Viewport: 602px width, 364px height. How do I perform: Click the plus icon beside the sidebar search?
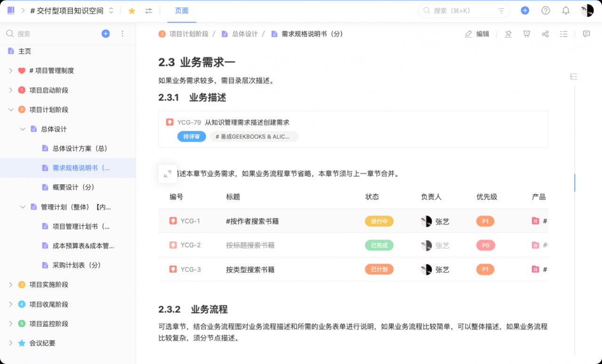click(x=105, y=33)
